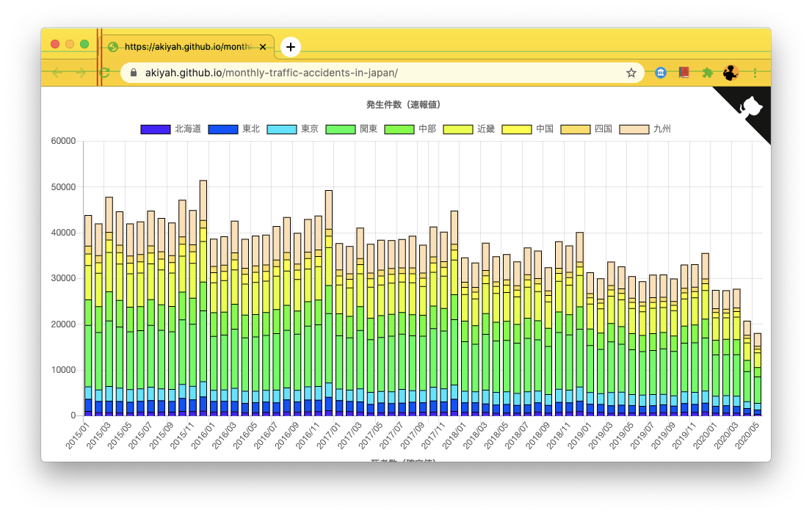
Task: Select the akiyah.github.io browser tab
Action: [186, 47]
